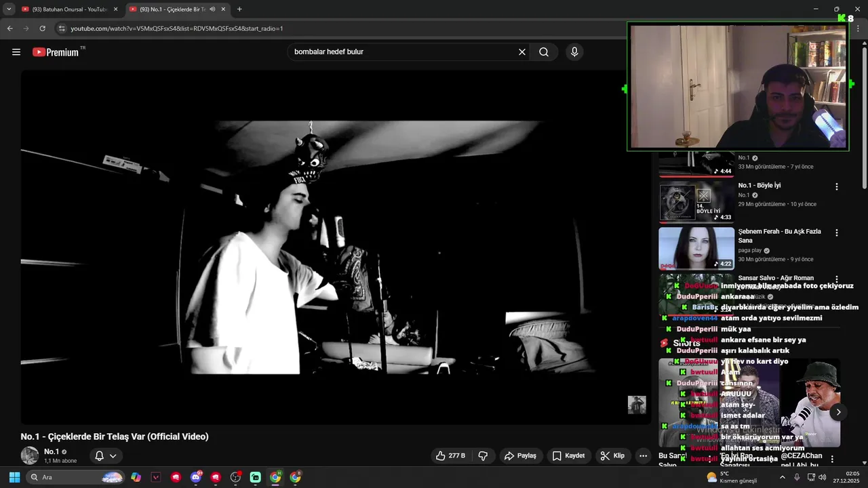Open No.1 channel avatar
The width and height of the screenshot is (868, 488).
pyautogui.click(x=29, y=455)
